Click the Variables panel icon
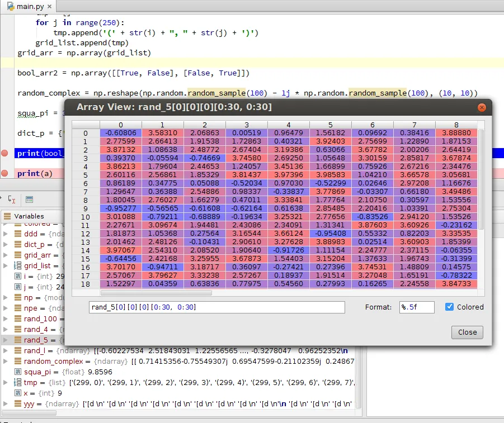This screenshot has height=423, width=504. [7, 216]
